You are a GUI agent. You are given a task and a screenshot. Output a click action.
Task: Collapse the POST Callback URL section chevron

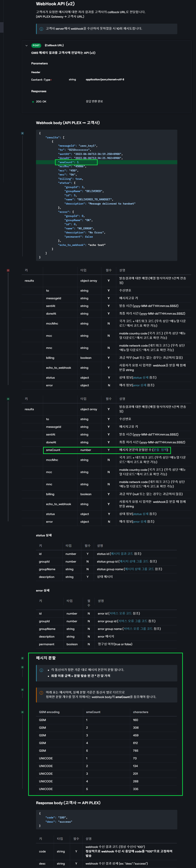pos(26,45)
